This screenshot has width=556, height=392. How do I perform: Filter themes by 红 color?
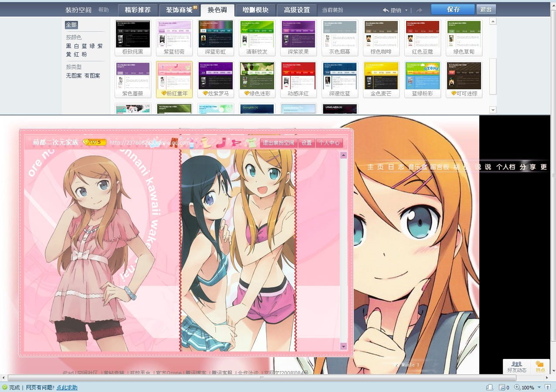point(77,54)
